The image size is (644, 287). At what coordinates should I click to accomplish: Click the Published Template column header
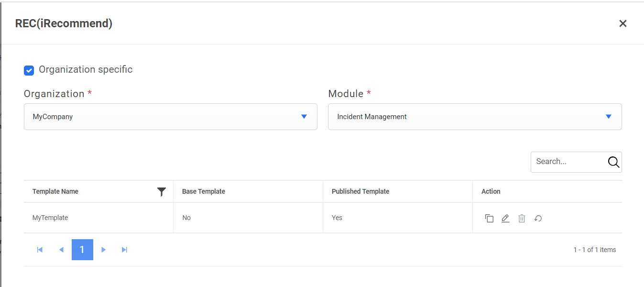click(x=360, y=191)
